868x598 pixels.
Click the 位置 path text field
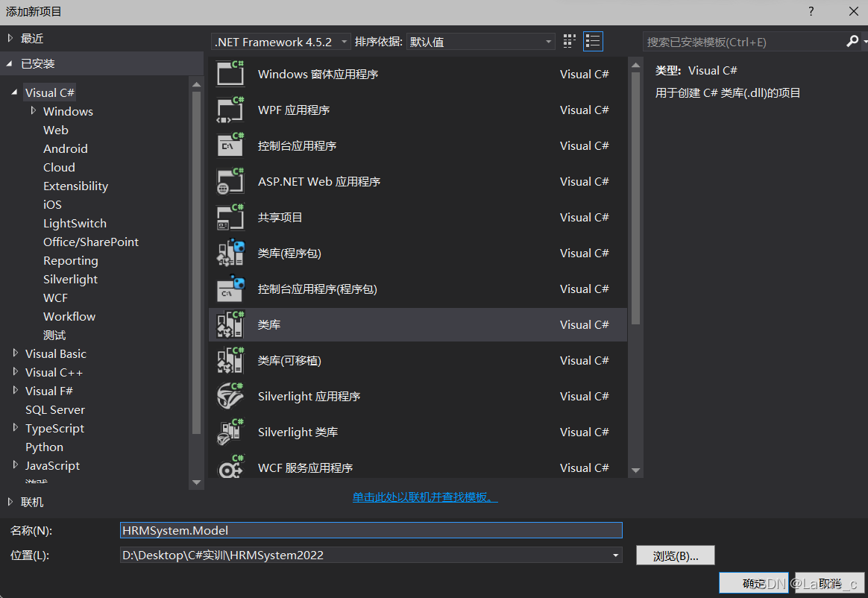tap(365, 555)
